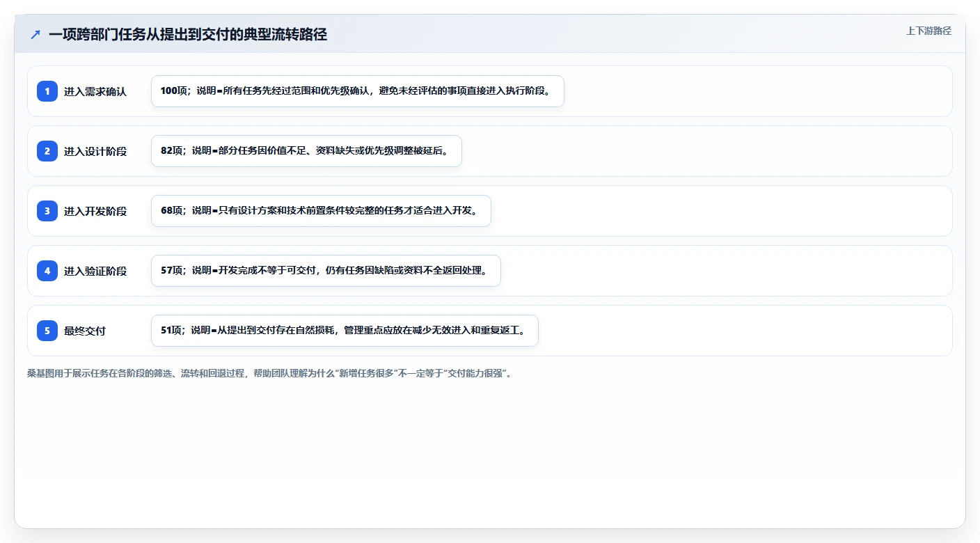Click the step 2 number badge
The height and width of the screenshot is (543, 980).
point(47,151)
